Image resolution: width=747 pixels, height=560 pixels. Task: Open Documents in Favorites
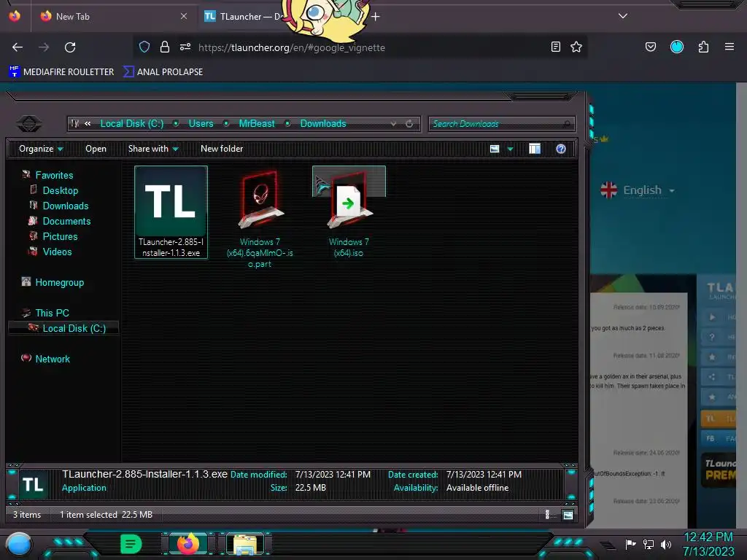point(66,221)
